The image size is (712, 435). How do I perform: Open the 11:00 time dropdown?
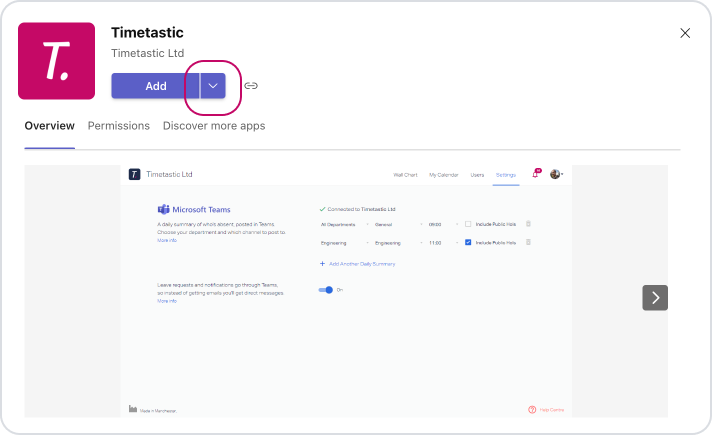(444, 243)
